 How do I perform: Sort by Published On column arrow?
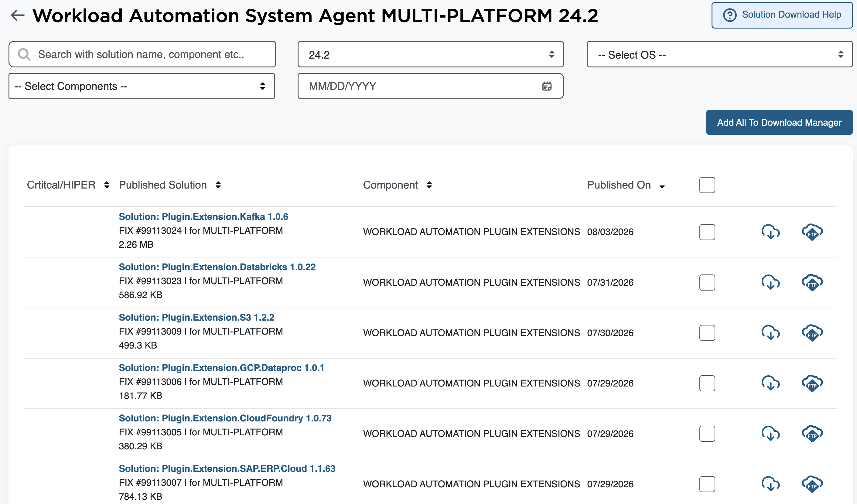click(662, 186)
